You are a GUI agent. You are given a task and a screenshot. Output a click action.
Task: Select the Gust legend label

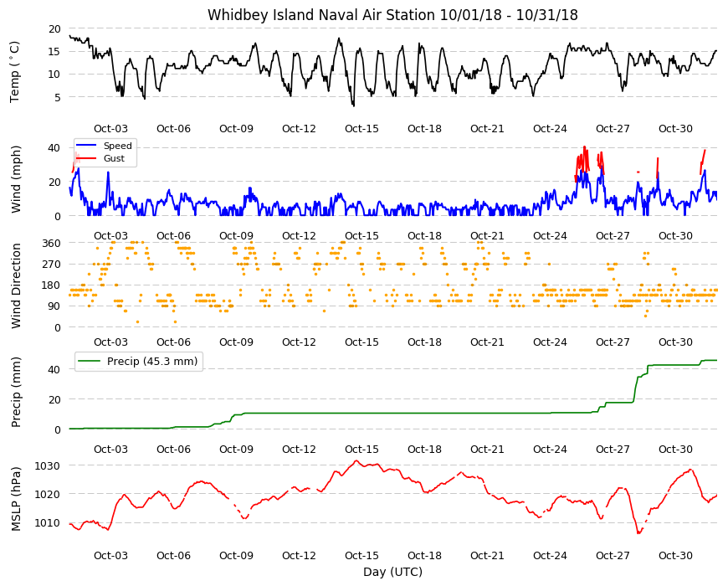(114, 158)
